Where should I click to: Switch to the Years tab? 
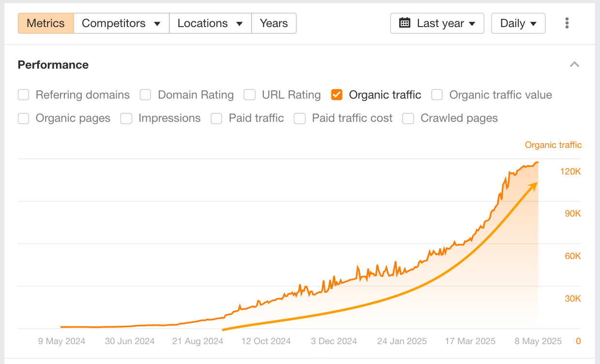coord(274,23)
